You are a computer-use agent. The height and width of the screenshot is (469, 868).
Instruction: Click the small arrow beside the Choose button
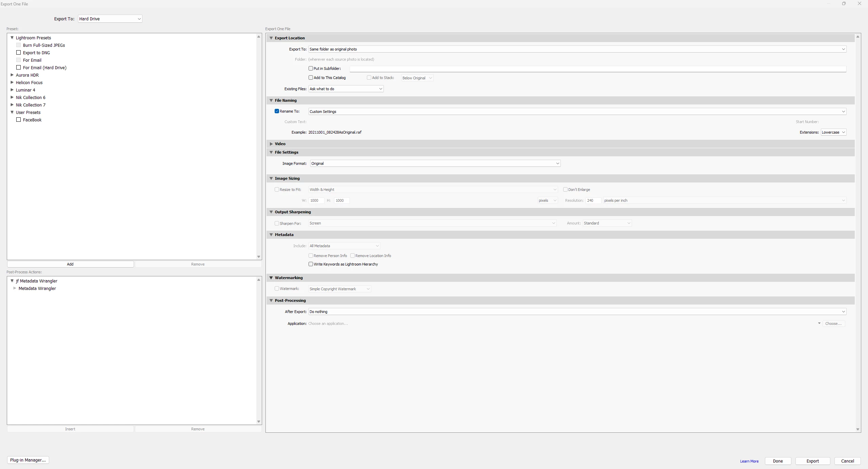[x=819, y=324]
